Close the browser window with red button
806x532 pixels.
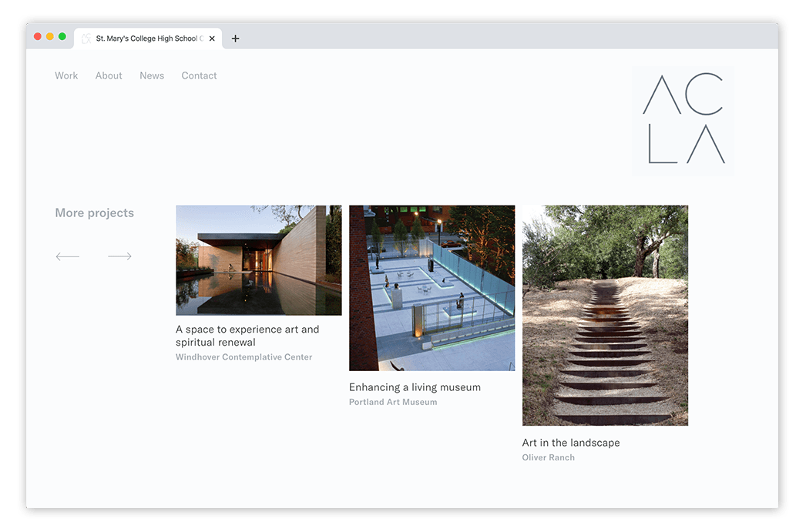click(x=38, y=36)
